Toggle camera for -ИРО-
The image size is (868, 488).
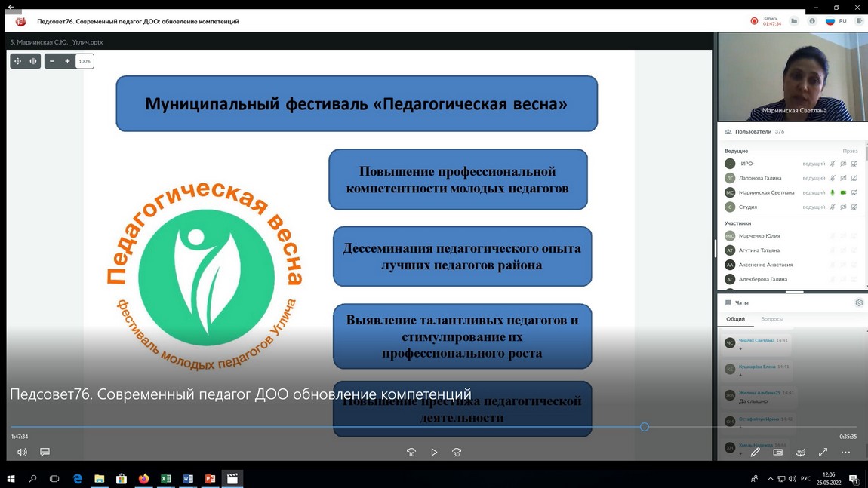843,164
